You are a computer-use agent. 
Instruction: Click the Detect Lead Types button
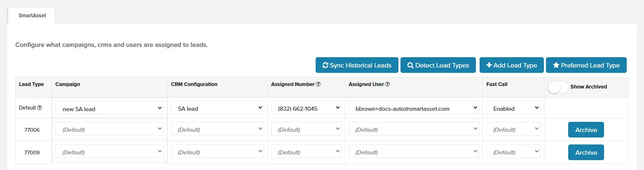pos(438,65)
